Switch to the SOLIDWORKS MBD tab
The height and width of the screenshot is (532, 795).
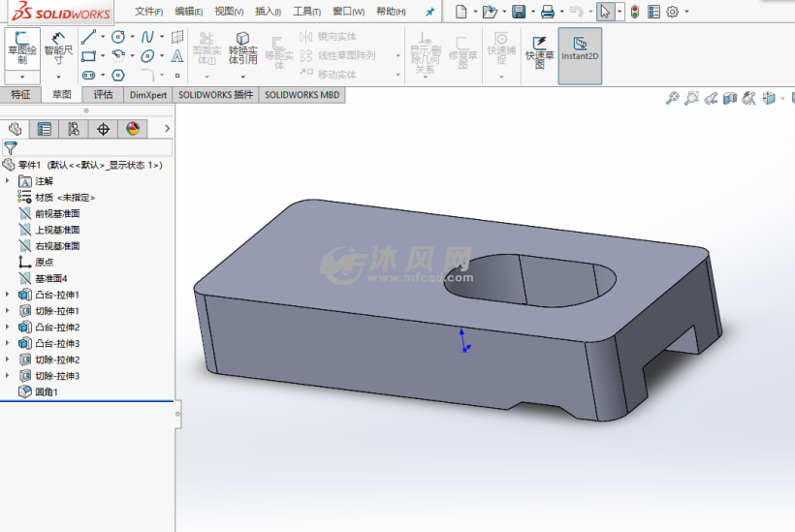click(x=302, y=95)
